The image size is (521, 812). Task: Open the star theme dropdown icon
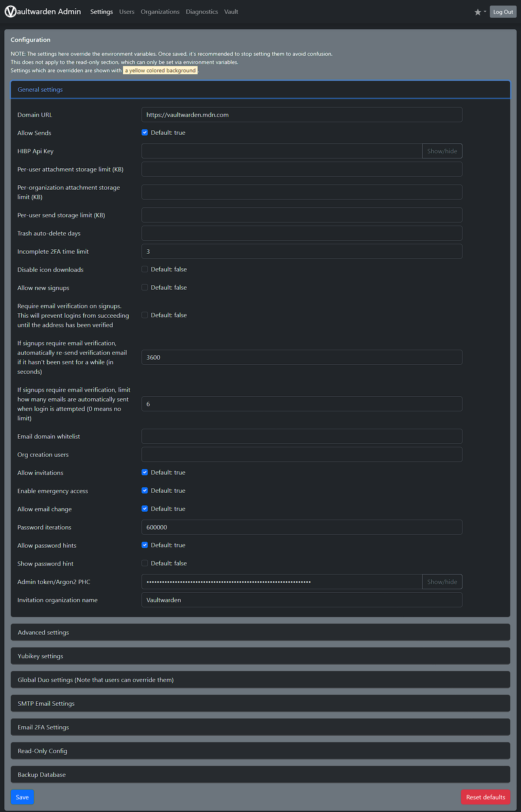(x=480, y=12)
